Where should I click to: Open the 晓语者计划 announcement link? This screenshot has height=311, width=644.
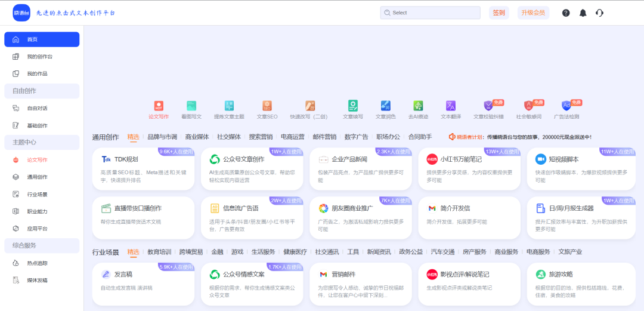(x=520, y=137)
